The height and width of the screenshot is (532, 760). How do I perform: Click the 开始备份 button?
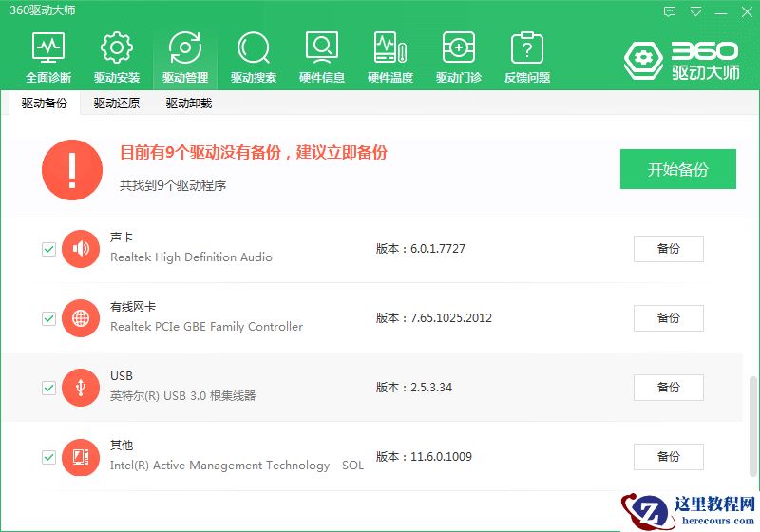pos(678,169)
